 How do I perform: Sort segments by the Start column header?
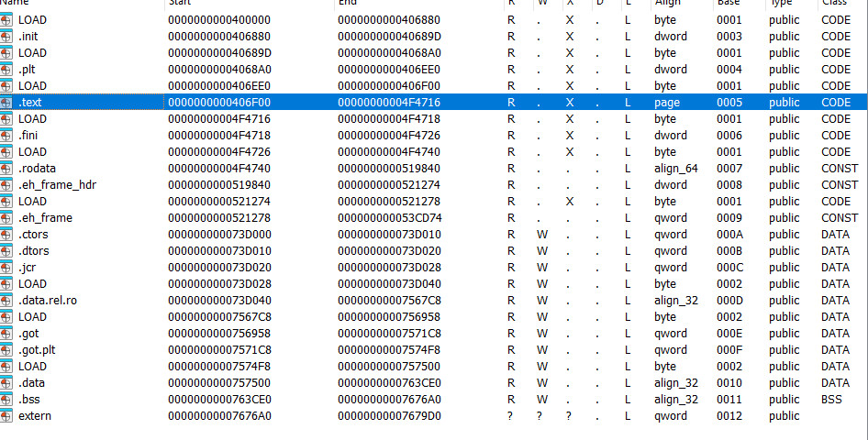(178, 4)
